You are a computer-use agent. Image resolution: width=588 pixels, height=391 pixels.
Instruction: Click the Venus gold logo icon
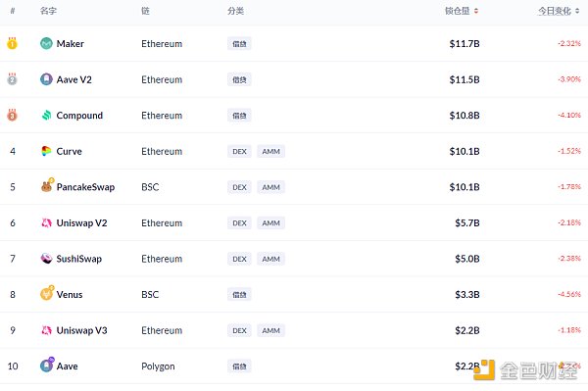pos(47,293)
